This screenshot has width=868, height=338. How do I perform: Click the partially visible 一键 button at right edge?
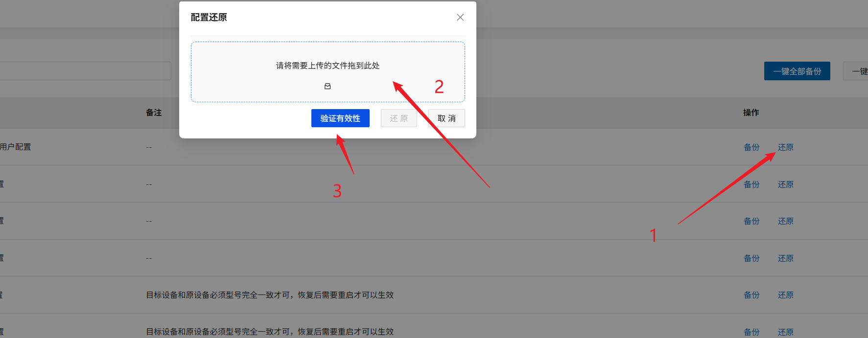[x=855, y=71]
